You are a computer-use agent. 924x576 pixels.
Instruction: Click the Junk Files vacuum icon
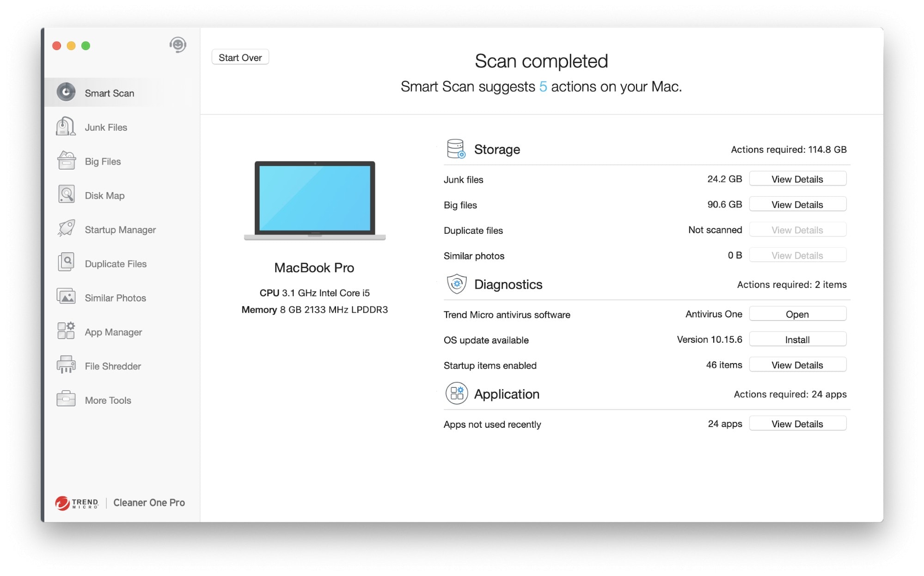pyautogui.click(x=66, y=127)
